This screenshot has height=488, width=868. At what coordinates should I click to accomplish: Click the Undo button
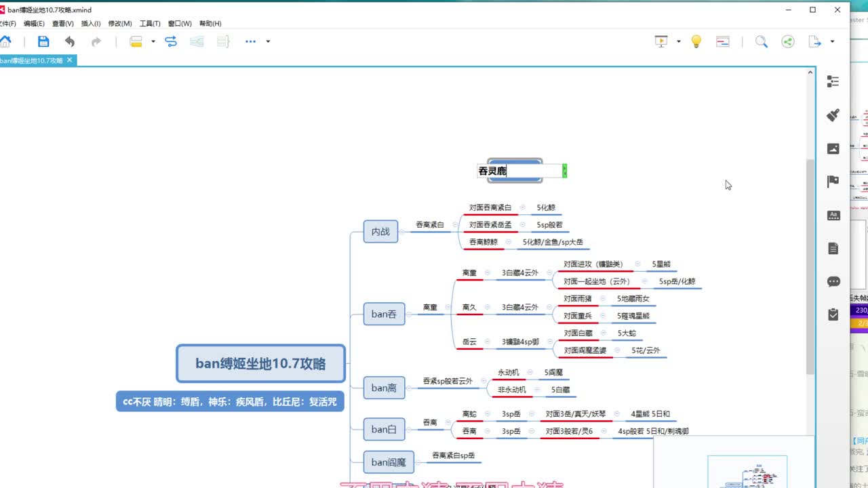pos(70,41)
